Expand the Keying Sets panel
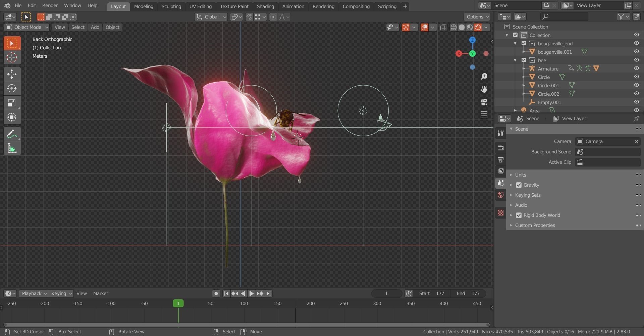The image size is (644, 336). click(x=528, y=195)
